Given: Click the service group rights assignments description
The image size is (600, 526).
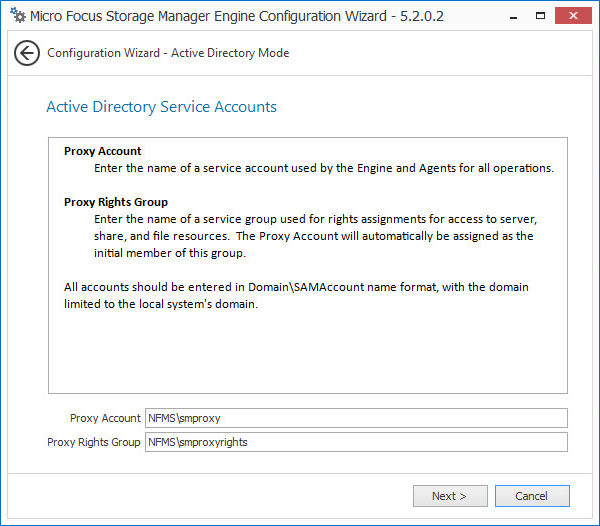Looking at the screenshot, I should coord(315,236).
